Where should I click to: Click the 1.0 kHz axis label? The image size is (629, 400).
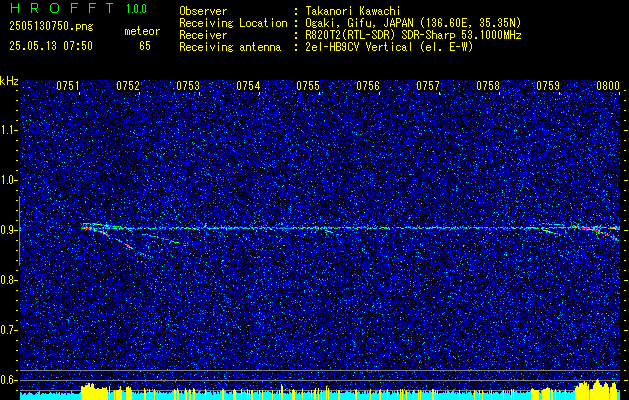pos(8,180)
